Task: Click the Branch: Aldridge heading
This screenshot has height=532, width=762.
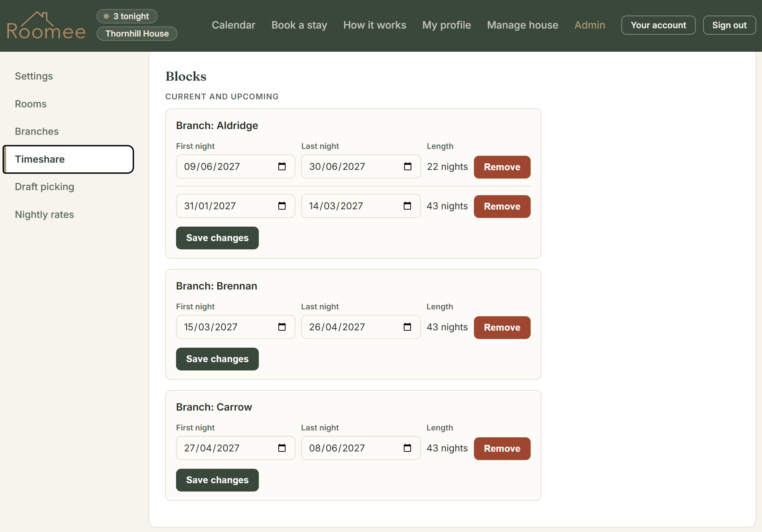Action: pyautogui.click(x=217, y=125)
